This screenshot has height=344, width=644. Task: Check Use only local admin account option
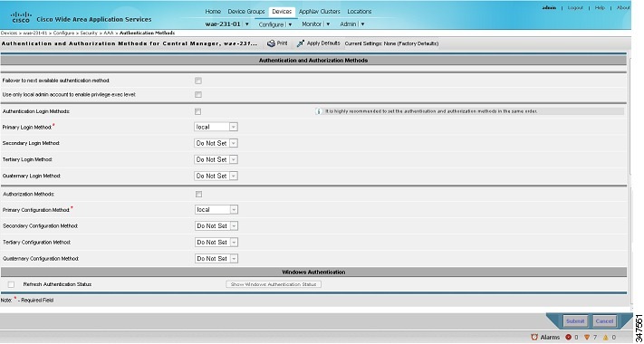pos(198,95)
